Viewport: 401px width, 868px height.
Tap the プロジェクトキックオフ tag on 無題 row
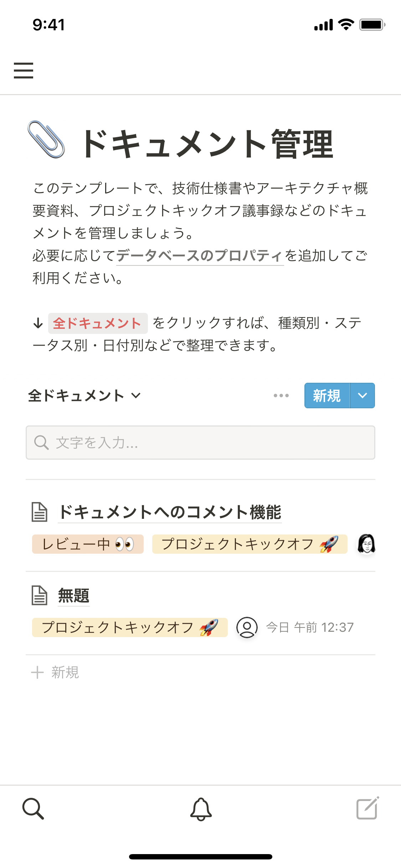click(130, 627)
